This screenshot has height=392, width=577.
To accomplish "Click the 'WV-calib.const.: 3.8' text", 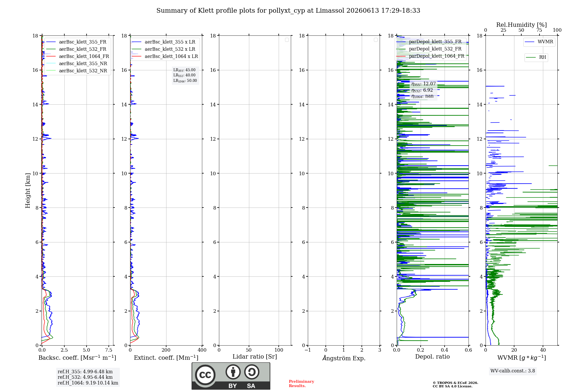I will [513, 371].
